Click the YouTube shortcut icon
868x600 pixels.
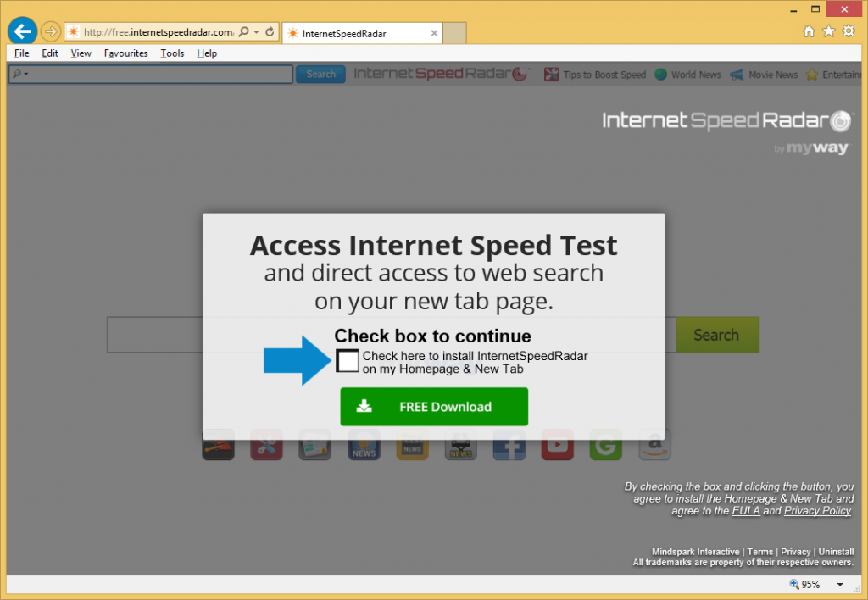[557, 445]
